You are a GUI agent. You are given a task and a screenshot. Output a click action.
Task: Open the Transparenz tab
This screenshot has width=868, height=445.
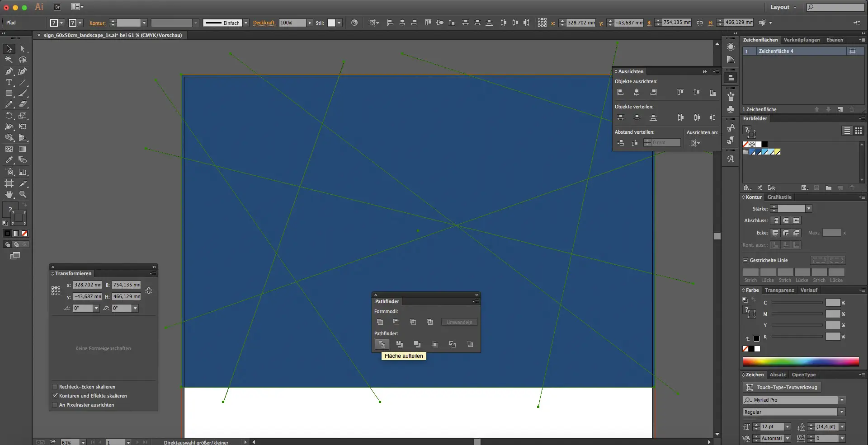tap(779, 290)
